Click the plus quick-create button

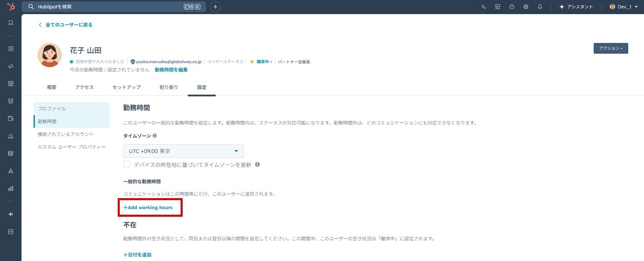click(215, 7)
